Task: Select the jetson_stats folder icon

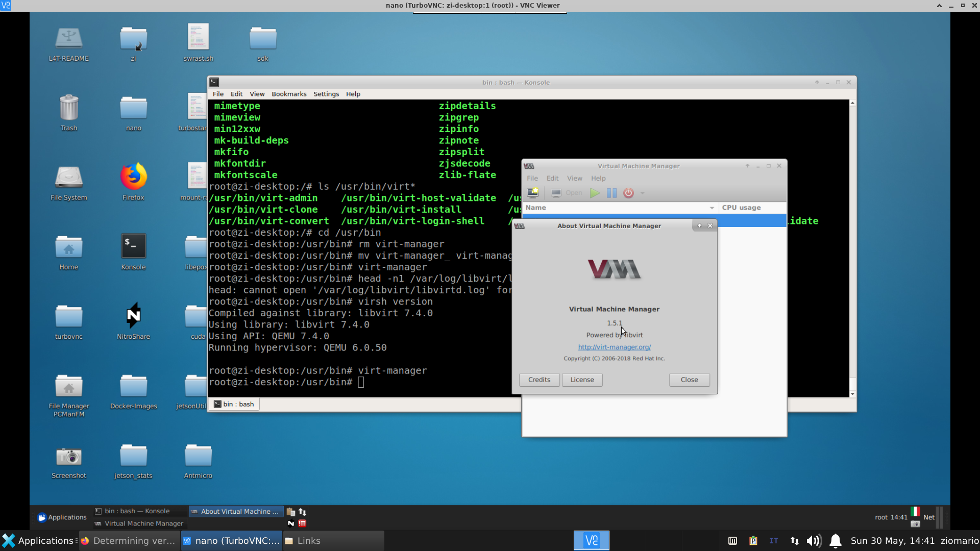Action: point(133,462)
